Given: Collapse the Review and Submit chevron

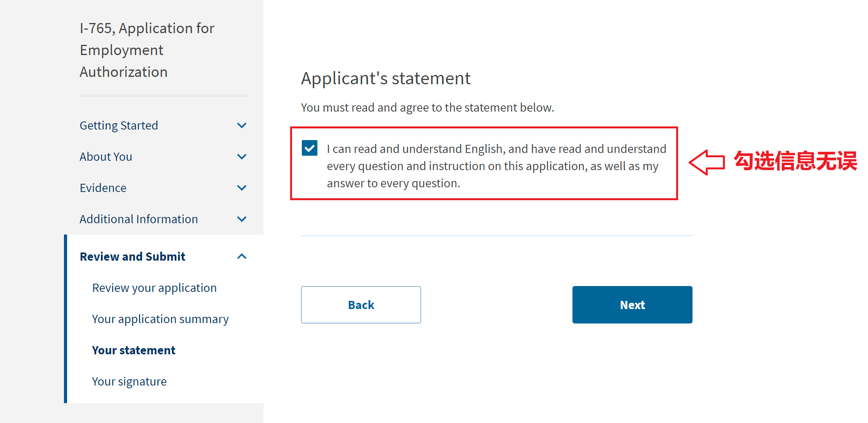Looking at the screenshot, I should click(242, 256).
